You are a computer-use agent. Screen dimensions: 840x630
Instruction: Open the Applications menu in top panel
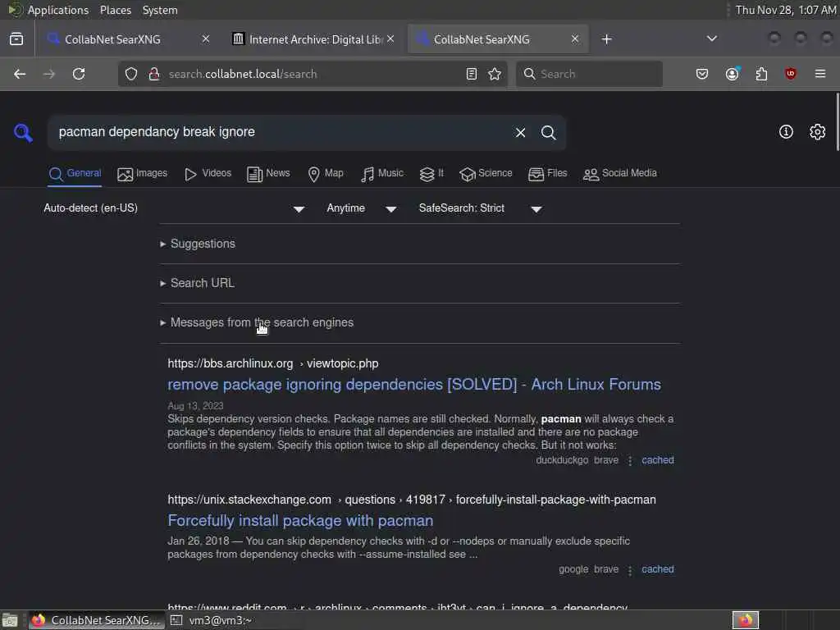pos(58,10)
